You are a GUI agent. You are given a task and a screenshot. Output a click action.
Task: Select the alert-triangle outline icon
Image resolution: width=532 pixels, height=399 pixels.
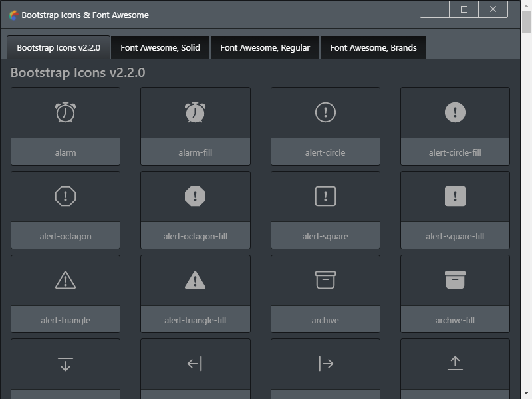tap(65, 280)
